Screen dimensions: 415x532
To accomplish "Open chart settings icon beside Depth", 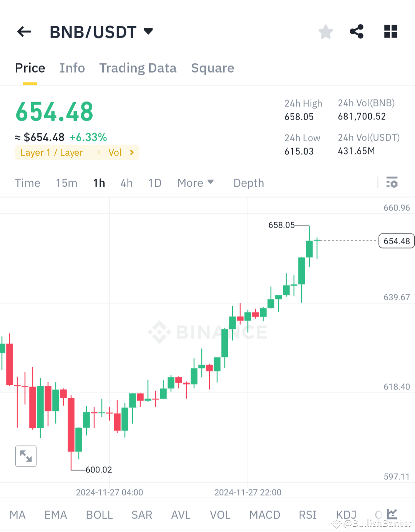I will point(392,183).
